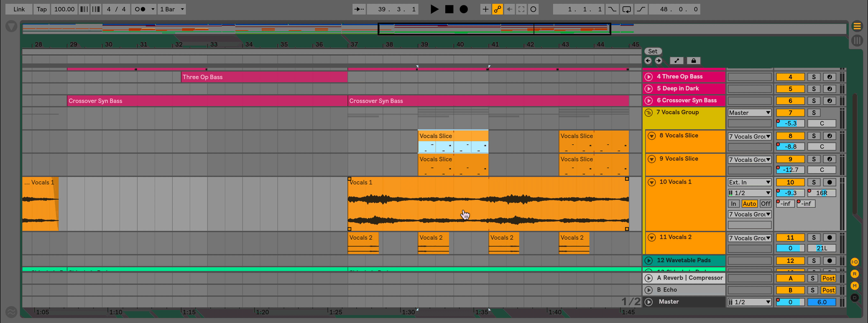Unfold the 5 Deep in Dark track
The height and width of the screenshot is (323, 868).
(x=648, y=89)
